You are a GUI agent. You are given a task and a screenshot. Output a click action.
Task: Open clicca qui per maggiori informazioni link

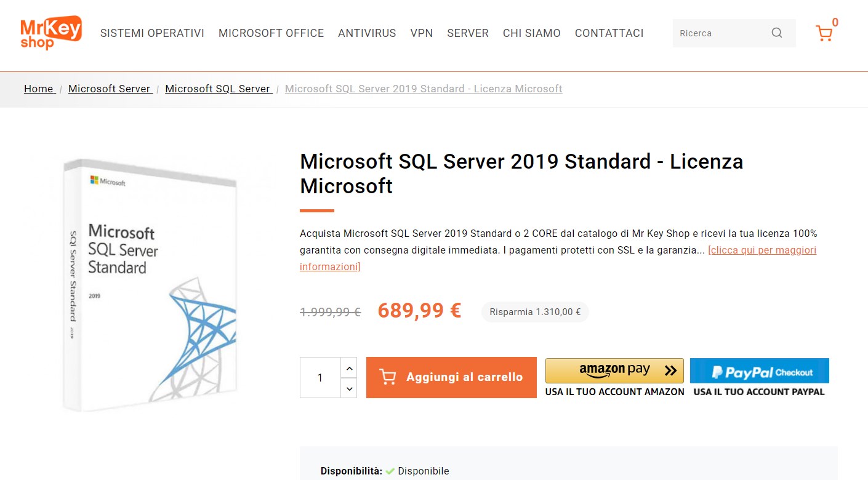pos(762,250)
